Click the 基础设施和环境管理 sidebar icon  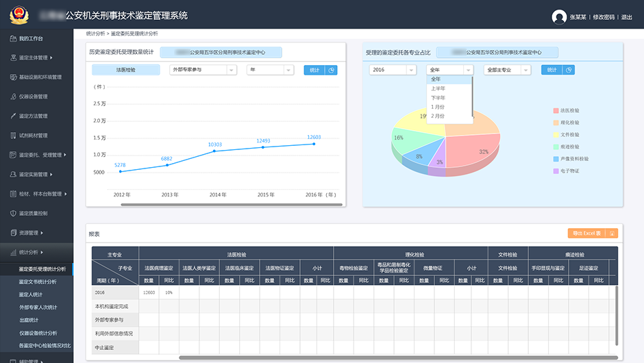click(x=13, y=77)
